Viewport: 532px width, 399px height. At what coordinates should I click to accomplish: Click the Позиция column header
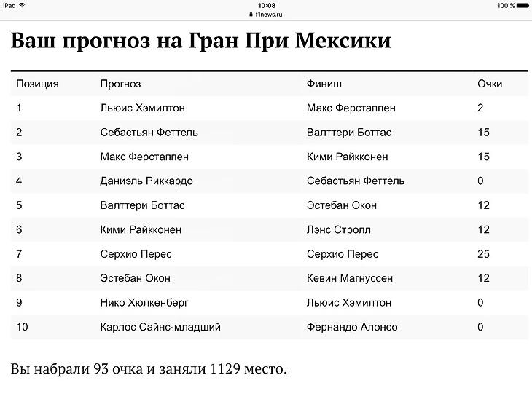pos(37,84)
